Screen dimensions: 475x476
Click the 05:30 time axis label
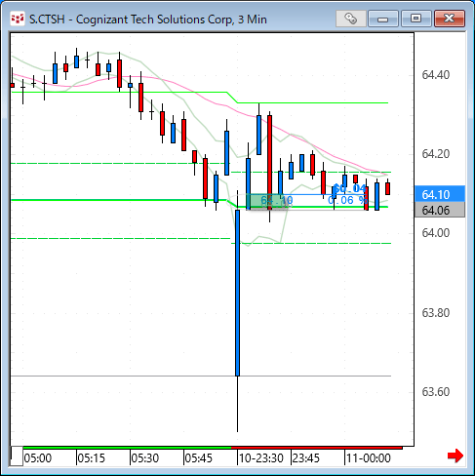point(145,458)
